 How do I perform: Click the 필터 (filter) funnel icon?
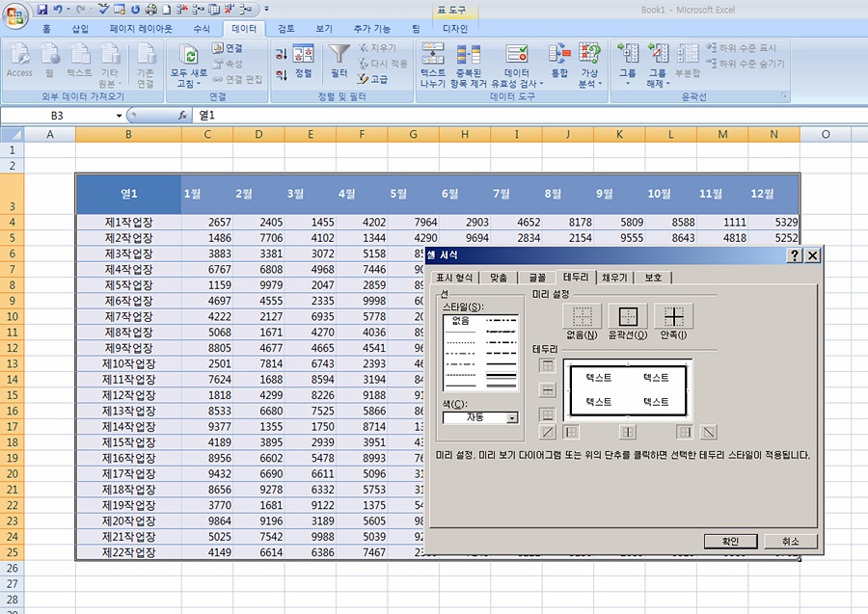(339, 56)
